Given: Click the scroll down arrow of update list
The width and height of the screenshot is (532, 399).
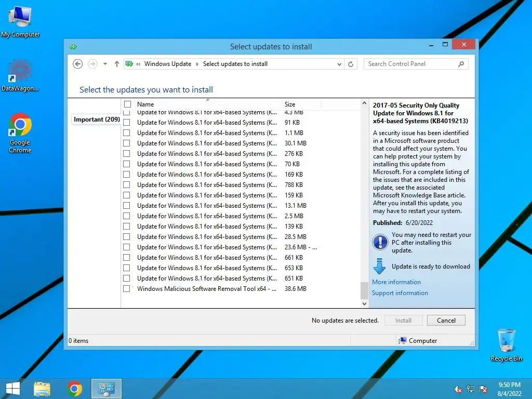Looking at the screenshot, I should [364, 303].
